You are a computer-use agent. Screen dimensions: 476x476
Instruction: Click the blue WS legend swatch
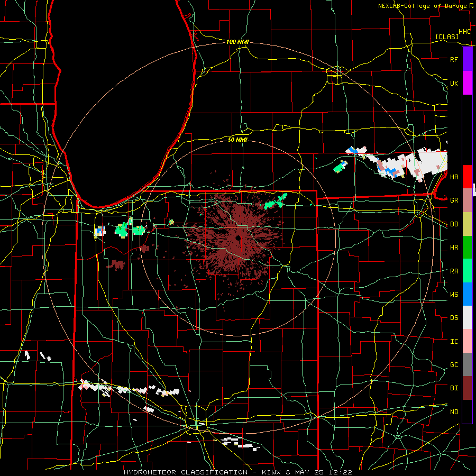pos(467,294)
